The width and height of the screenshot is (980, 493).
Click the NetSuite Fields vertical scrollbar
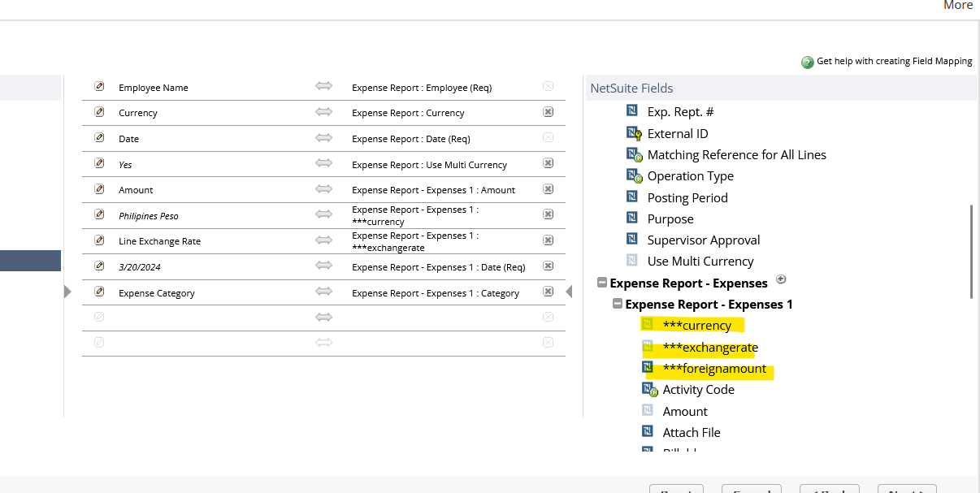click(971, 252)
